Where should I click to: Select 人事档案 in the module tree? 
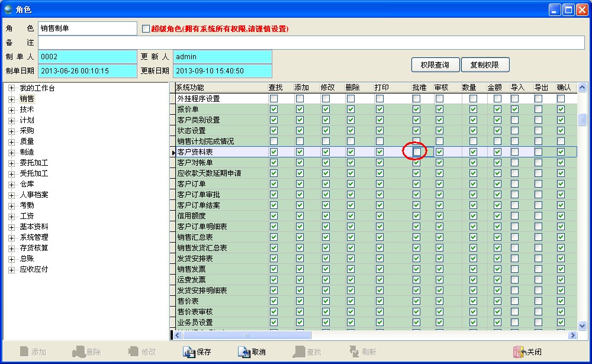tap(34, 195)
